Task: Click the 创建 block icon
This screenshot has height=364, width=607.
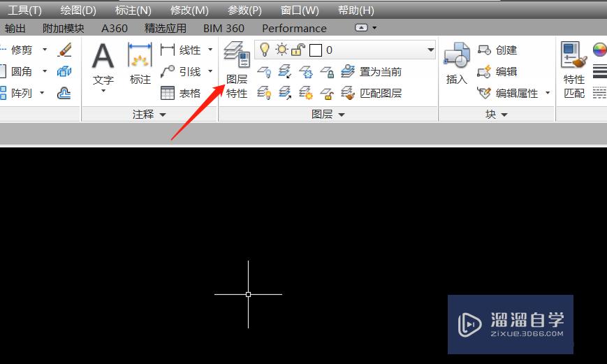Action: [484, 50]
